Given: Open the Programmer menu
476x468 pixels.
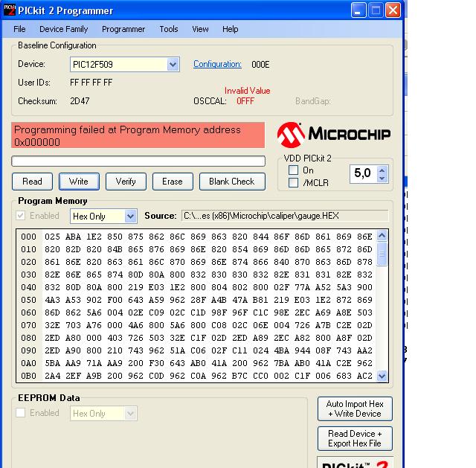Looking at the screenshot, I should 123,29.
